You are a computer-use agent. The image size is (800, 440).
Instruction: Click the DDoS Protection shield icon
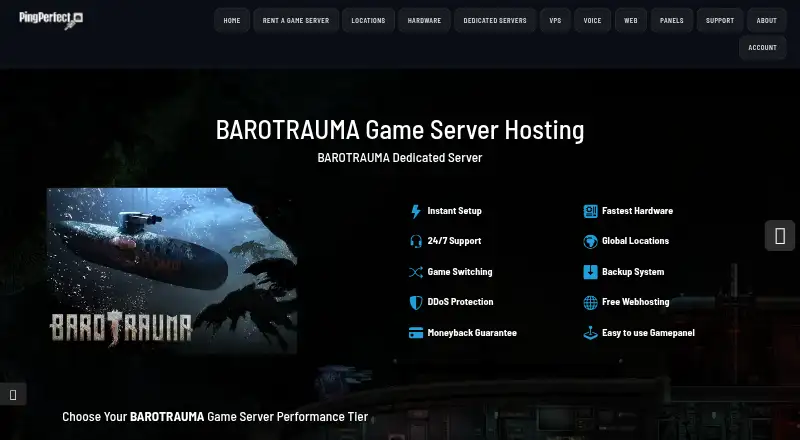tap(416, 303)
